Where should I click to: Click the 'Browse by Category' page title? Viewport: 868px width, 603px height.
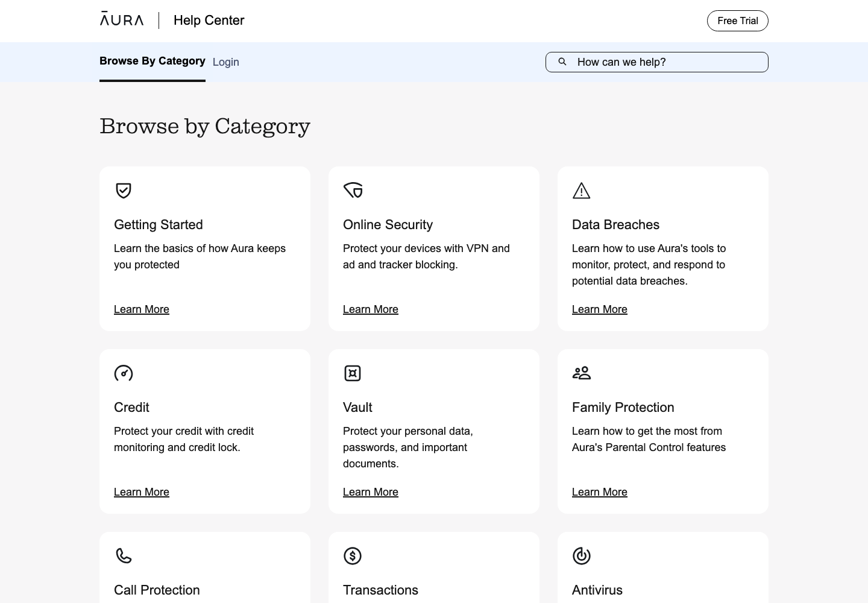click(x=205, y=126)
